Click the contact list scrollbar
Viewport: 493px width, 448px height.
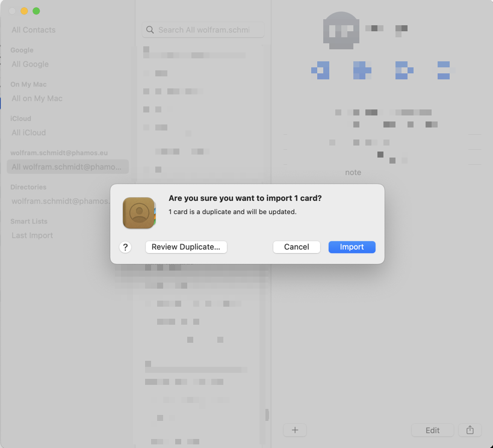pos(267,415)
